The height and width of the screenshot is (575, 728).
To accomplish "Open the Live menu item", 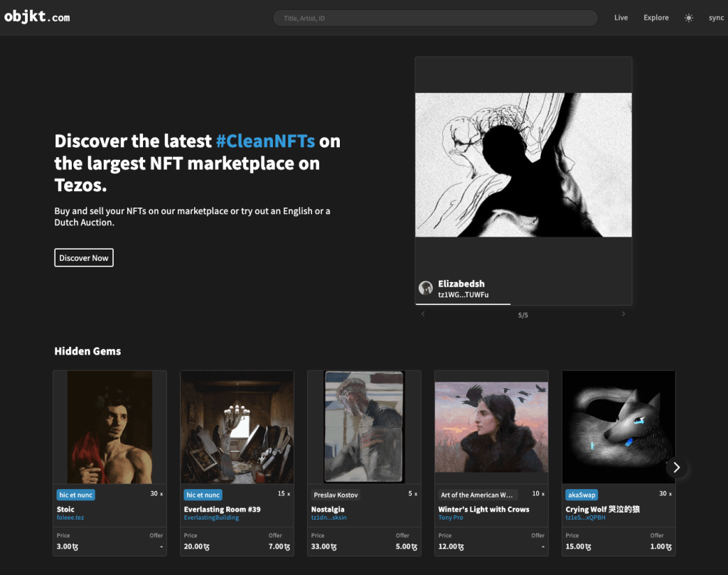I will (x=621, y=18).
